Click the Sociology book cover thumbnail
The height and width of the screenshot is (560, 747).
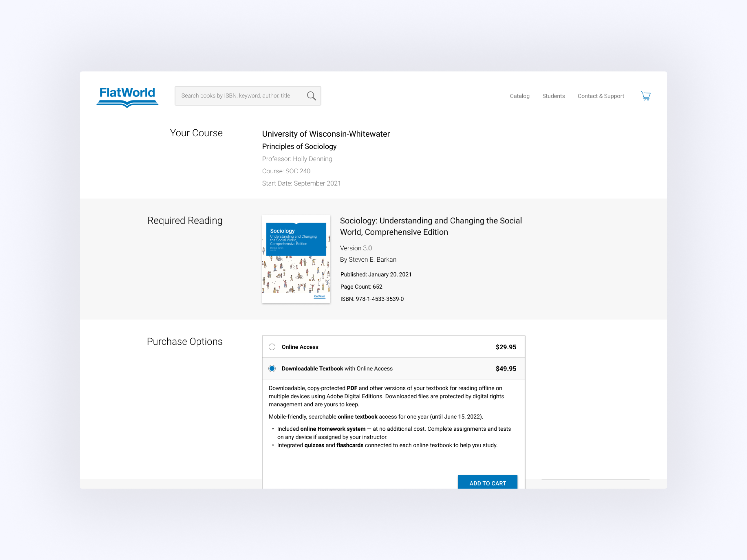[x=296, y=259]
